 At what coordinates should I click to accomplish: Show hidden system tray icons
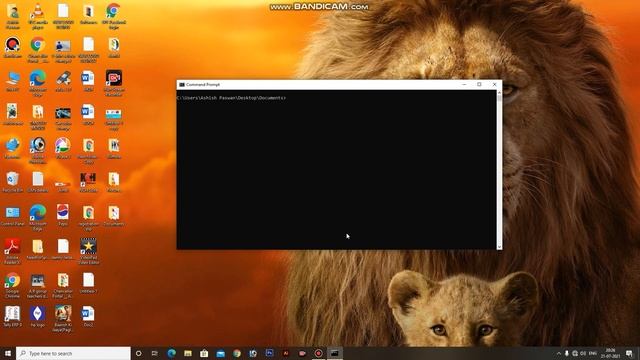[559, 353]
